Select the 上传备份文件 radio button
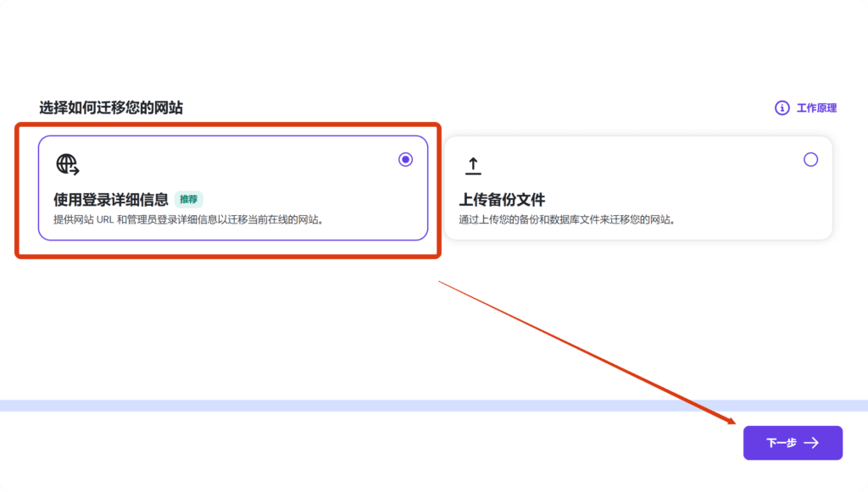Screen dimensions: 868x492 810,159
